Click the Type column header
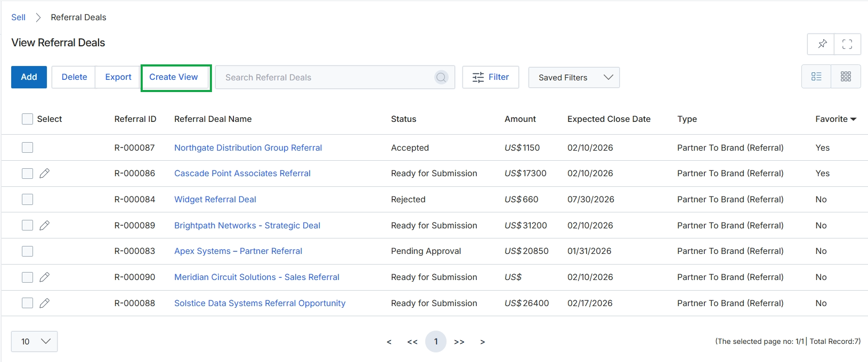 [x=687, y=119]
